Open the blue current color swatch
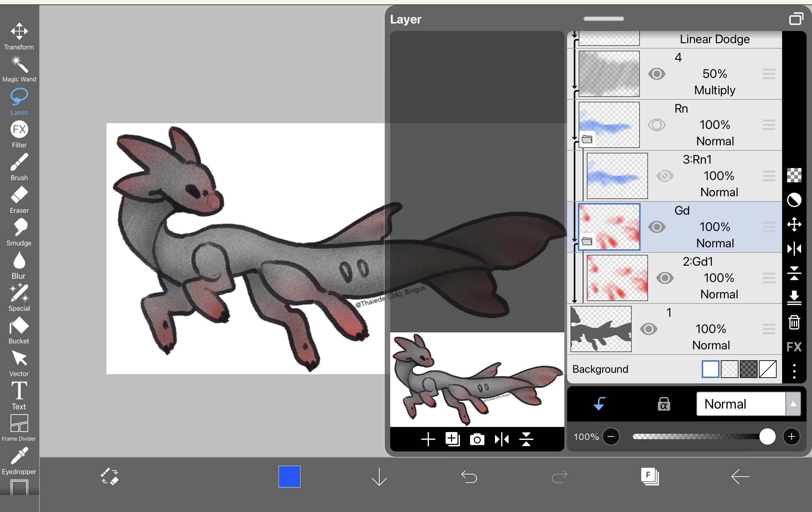 click(x=289, y=476)
